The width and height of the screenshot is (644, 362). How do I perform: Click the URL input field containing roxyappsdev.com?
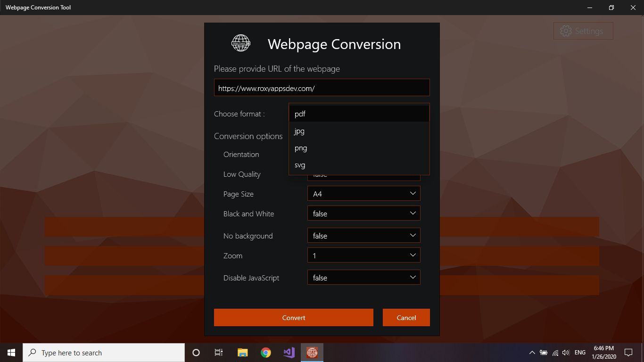pyautogui.click(x=322, y=87)
